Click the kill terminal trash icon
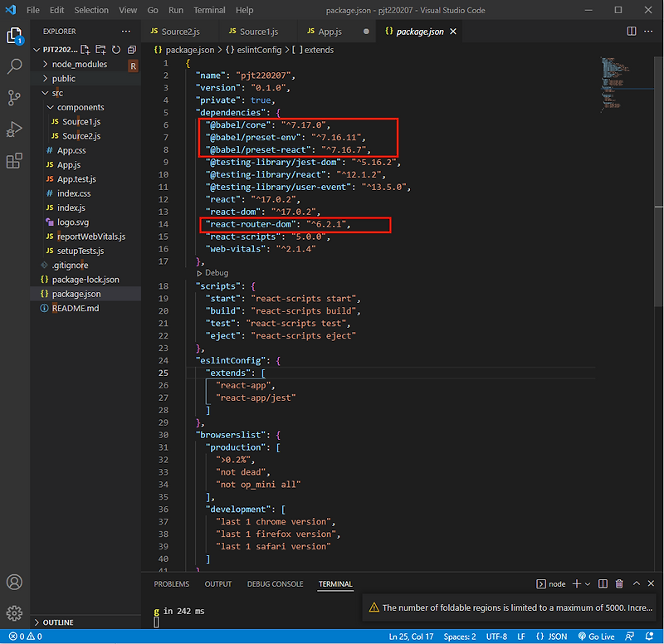 619,583
